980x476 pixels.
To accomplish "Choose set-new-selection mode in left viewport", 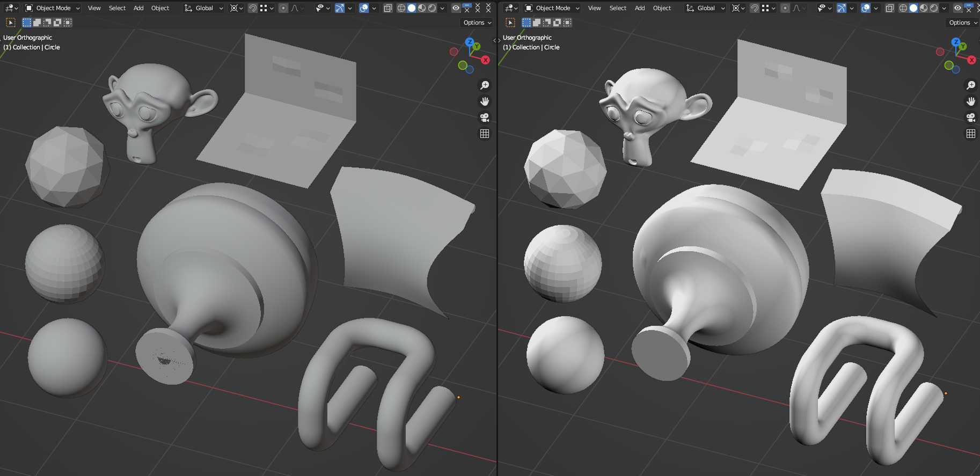I will tap(27, 23).
